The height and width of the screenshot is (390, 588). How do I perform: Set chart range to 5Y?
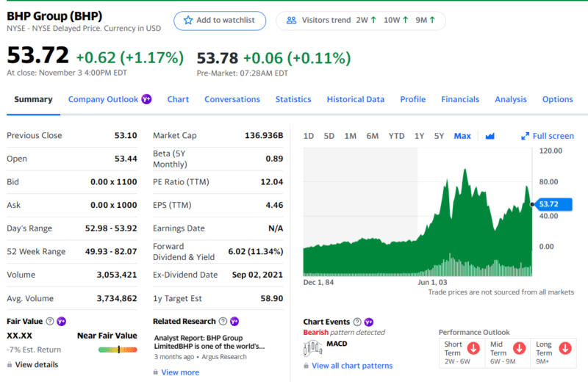pos(439,136)
